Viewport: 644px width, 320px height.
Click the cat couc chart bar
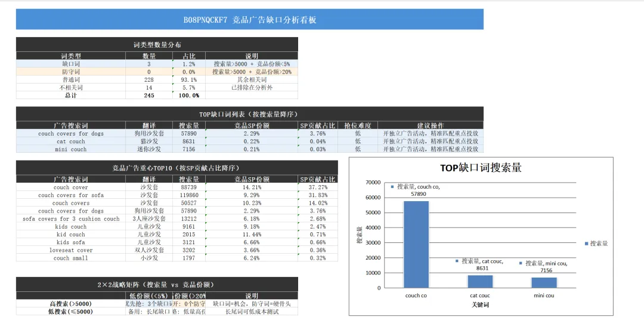480,281
